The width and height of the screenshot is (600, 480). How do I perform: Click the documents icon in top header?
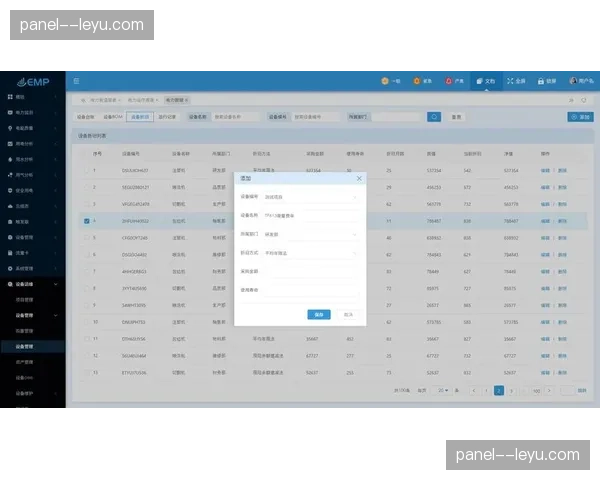point(480,81)
